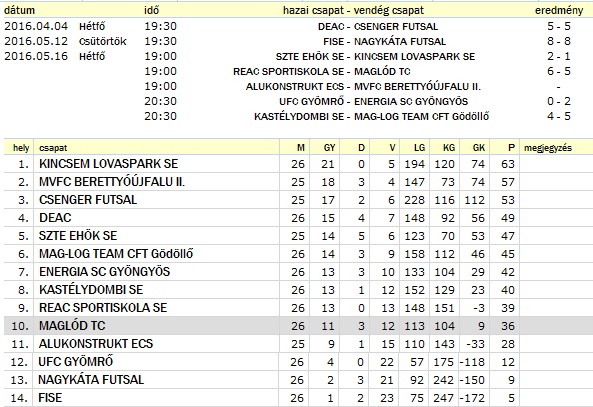Screen dimensions: 593x407
Task: Click the UFC GYÖMRŐ - ENERGIA SC GYÖNGYÖS fixture
Action: [x=373, y=101]
